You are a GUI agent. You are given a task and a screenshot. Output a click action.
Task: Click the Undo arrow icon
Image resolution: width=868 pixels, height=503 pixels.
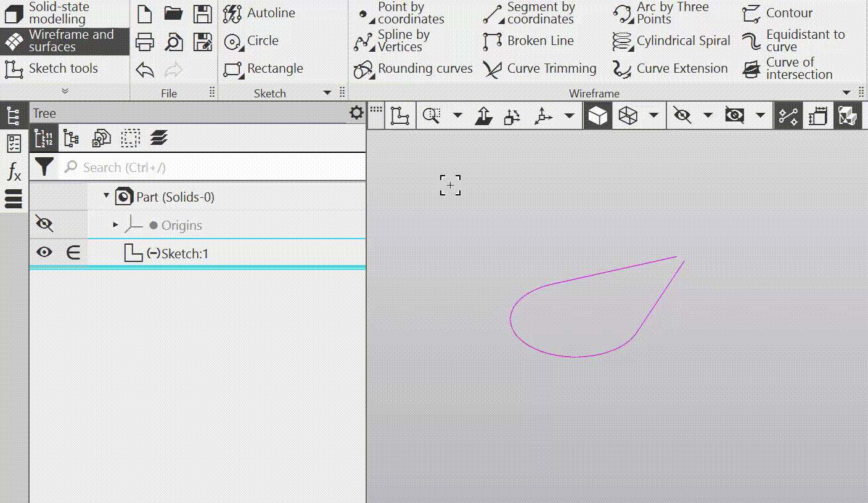tap(144, 70)
